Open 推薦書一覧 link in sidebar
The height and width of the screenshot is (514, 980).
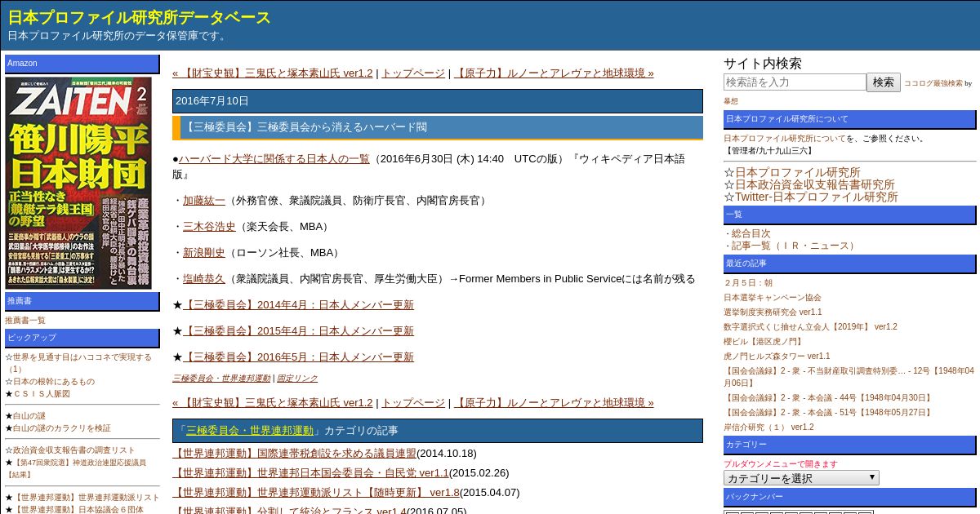click(25, 320)
